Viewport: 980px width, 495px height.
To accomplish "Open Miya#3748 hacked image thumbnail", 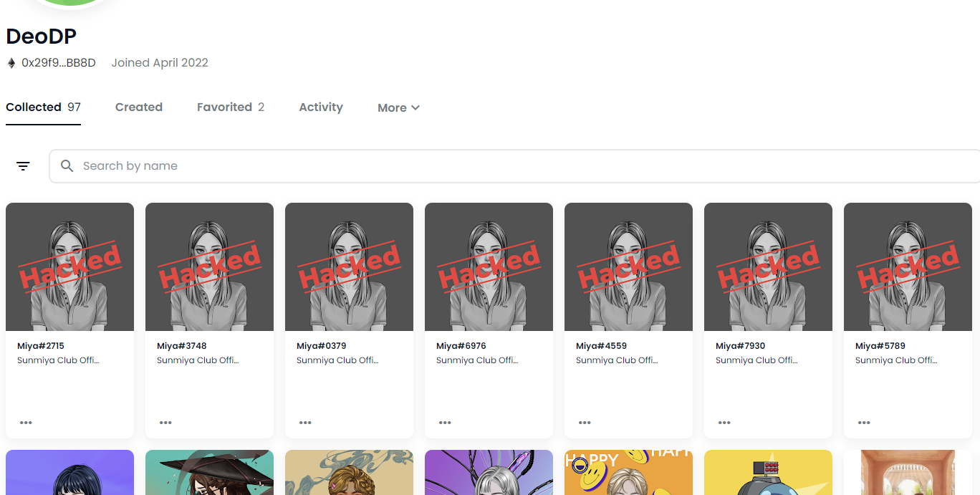I will pos(209,266).
